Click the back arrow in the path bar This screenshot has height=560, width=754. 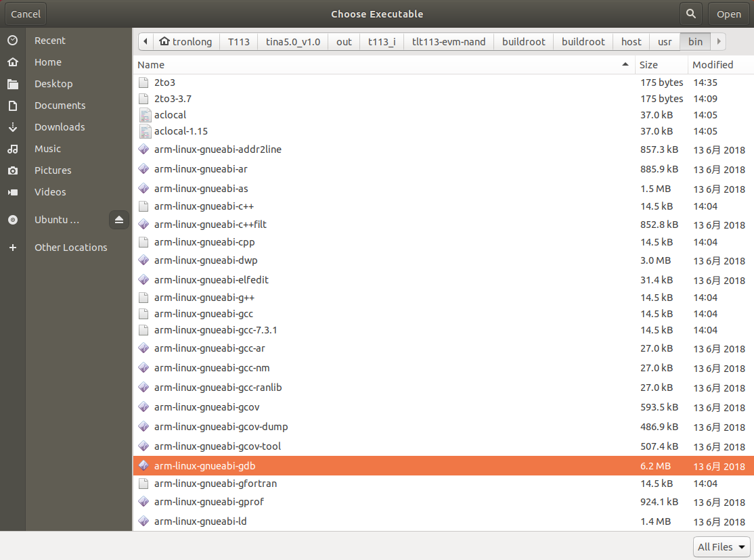(145, 41)
